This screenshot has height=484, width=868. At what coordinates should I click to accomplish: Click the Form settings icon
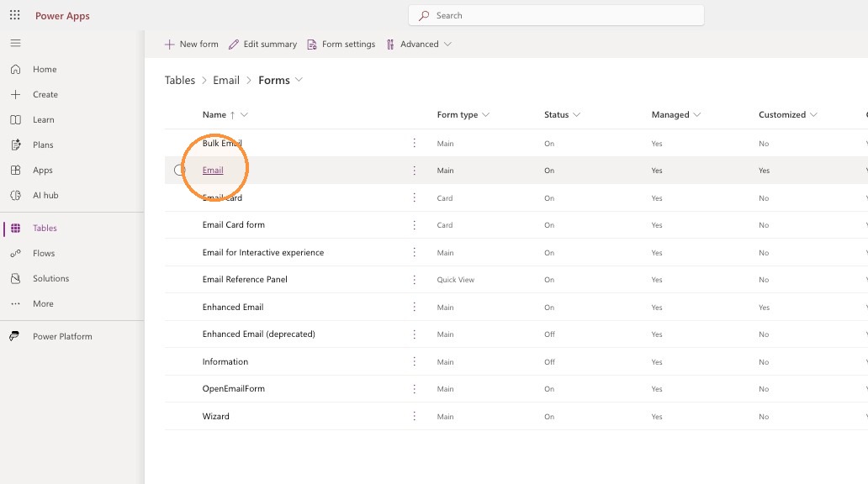312,45
